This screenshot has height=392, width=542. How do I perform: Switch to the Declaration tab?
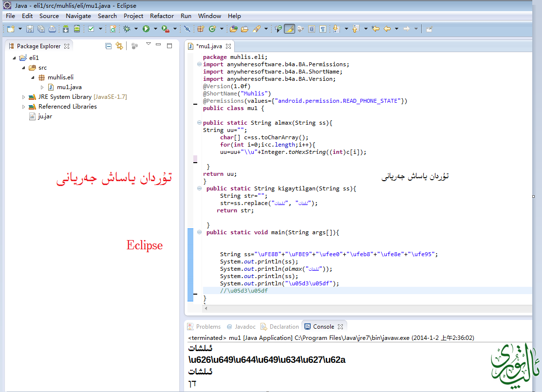pyautogui.click(x=280, y=327)
